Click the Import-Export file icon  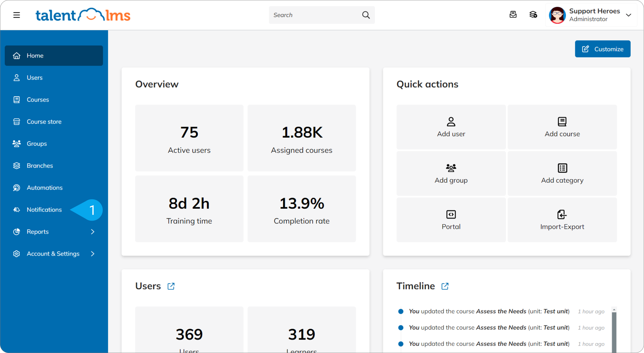coord(562,215)
